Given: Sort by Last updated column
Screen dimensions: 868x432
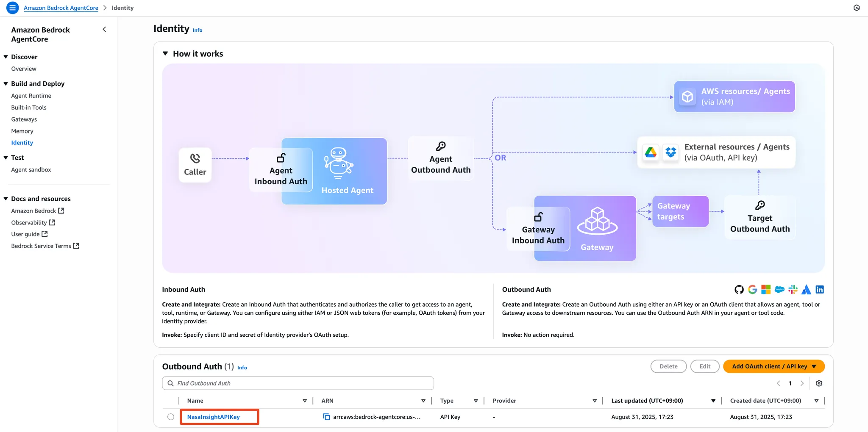Looking at the screenshot, I should (713, 401).
